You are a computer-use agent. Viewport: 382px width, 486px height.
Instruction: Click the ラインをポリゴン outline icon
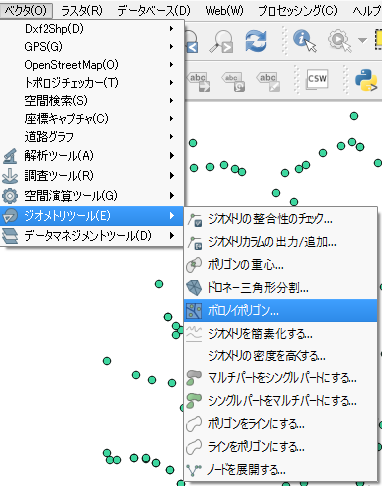coord(194,447)
